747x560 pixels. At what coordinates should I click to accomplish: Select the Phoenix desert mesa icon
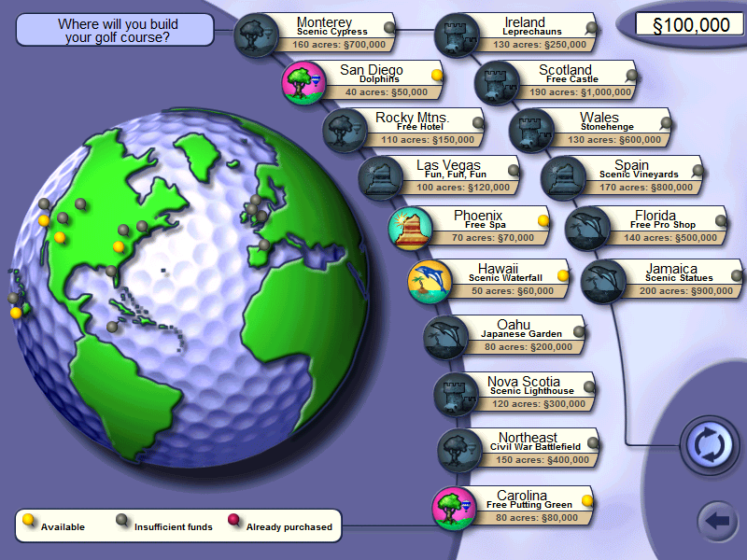[x=411, y=229]
